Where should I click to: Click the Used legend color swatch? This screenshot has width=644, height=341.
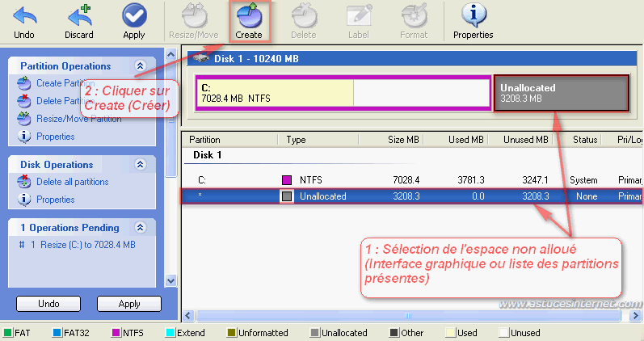click(x=450, y=332)
